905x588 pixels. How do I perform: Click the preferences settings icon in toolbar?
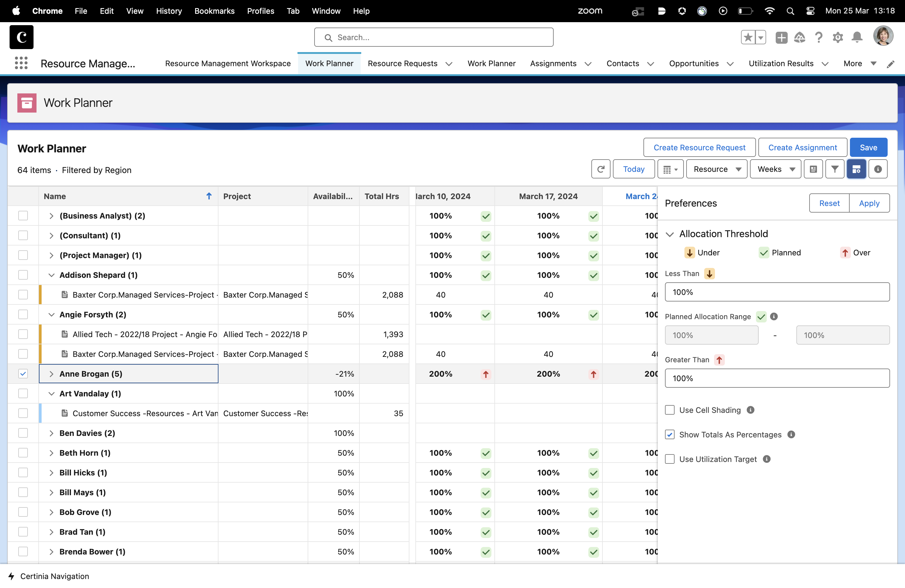coord(857,169)
